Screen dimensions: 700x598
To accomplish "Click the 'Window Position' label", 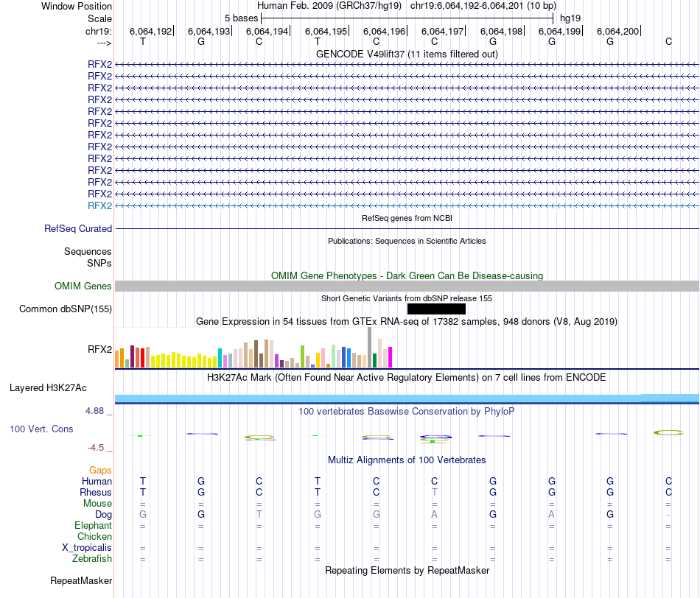I will click(77, 6).
